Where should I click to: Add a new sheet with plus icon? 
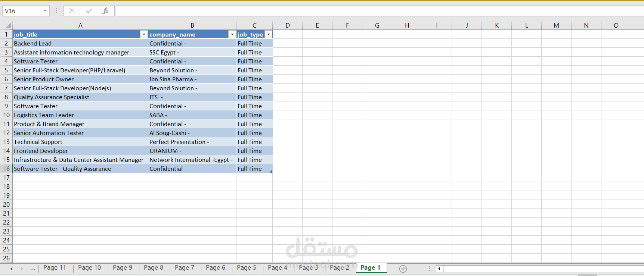click(403, 269)
